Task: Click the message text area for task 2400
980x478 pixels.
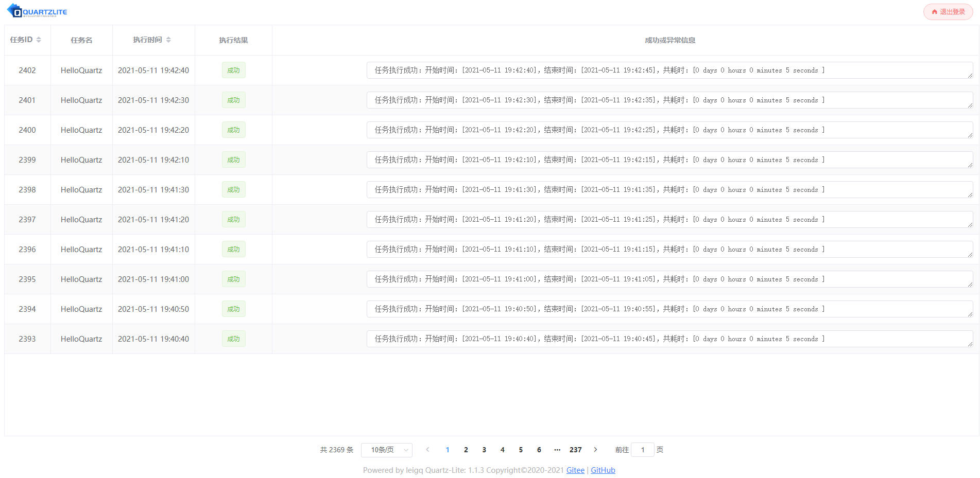Action: pyautogui.click(x=669, y=130)
